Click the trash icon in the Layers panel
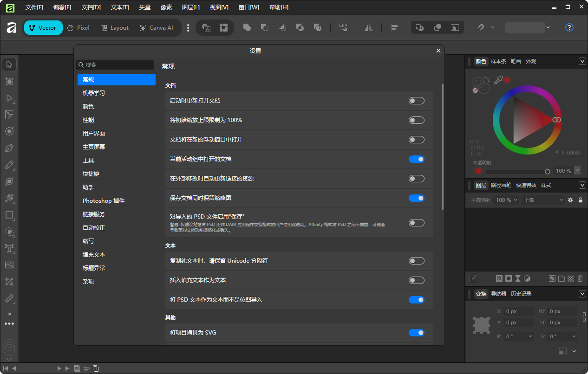Screen dimensions: 588x374 tap(580, 278)
